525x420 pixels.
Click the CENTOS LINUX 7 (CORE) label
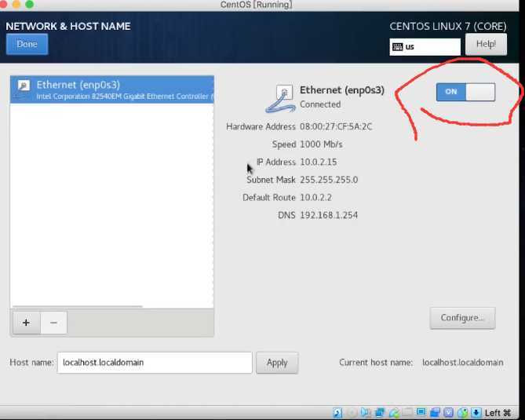coord(448,27)
